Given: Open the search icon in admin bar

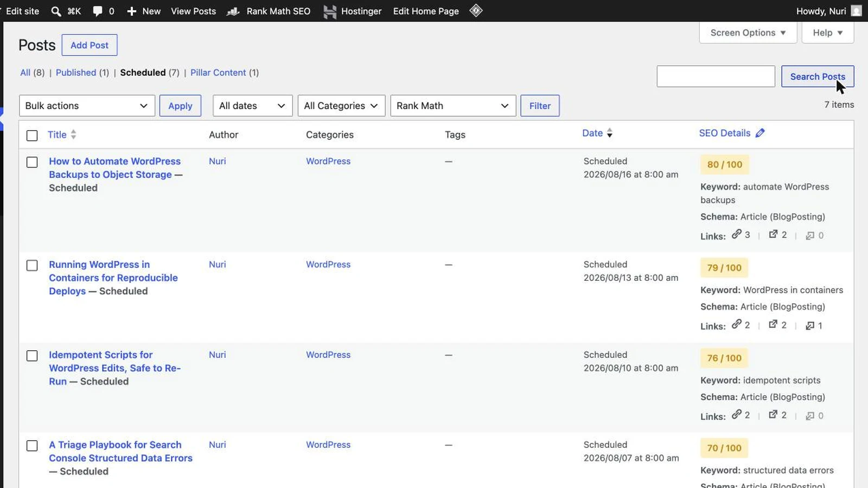Looking at the screenshot, I should point(56,11).
